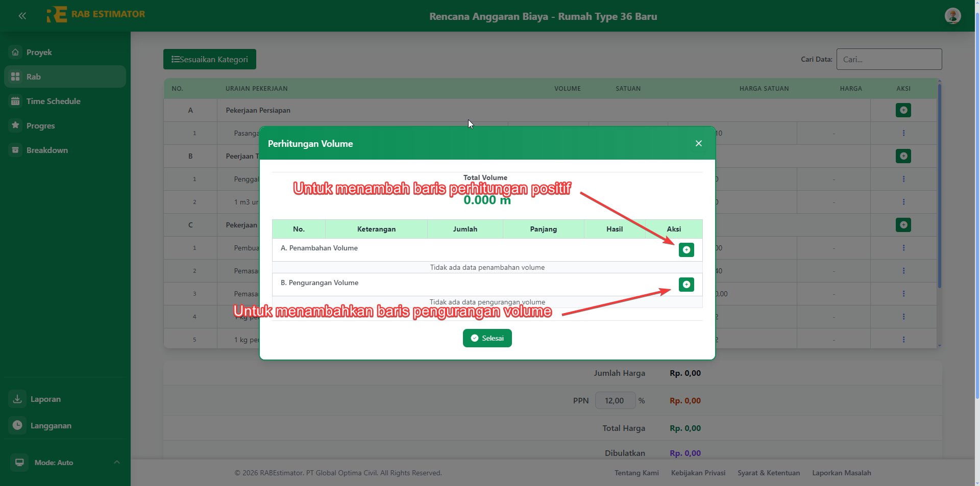
Task: Focus the Cari Data search field
Action: (889, 59)
